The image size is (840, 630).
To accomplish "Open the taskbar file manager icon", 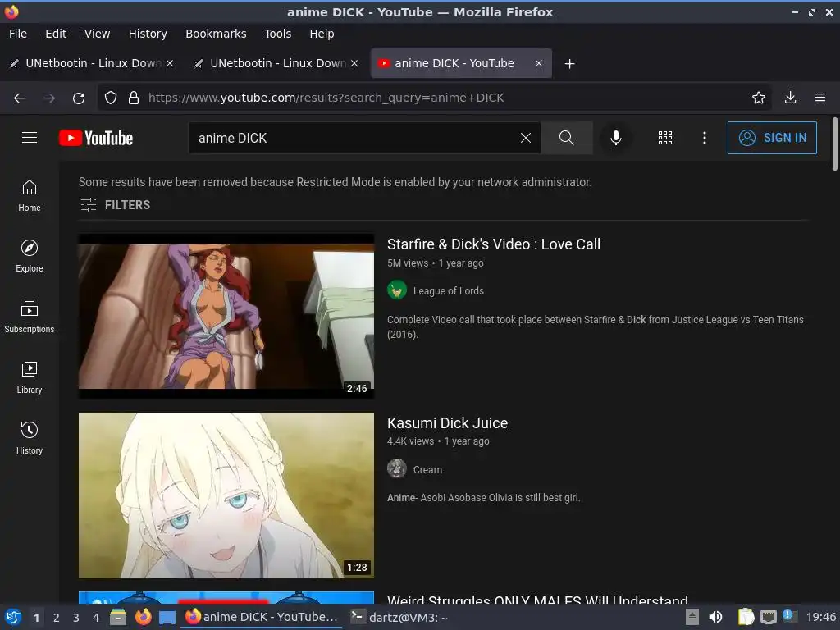I will (118, 617).
